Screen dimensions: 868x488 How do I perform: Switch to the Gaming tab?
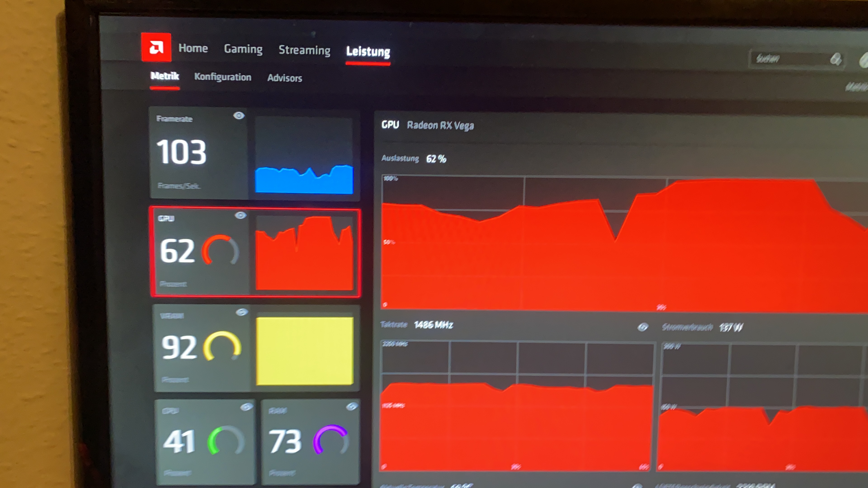pyautogui.click(x=243, y=49)
